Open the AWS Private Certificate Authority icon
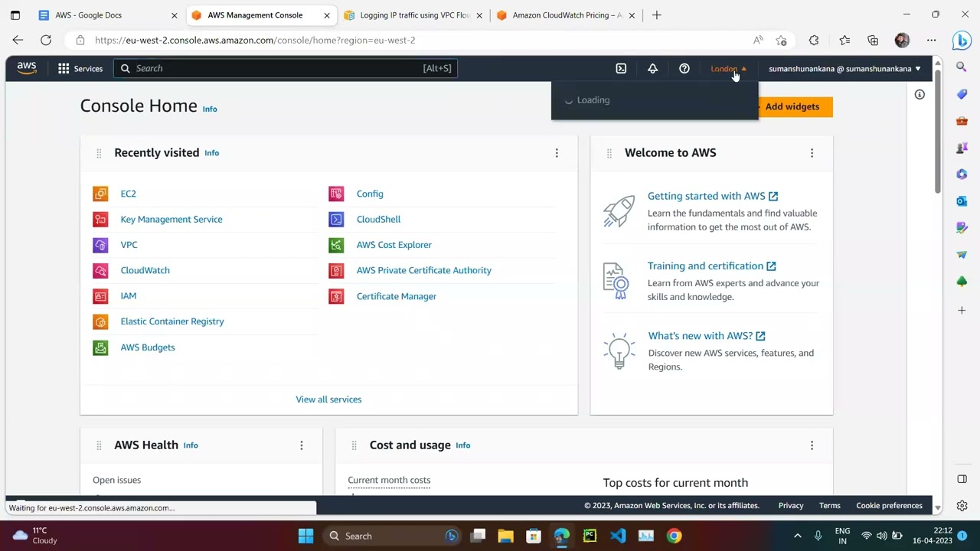980x551 pixels. pos(336,270)
